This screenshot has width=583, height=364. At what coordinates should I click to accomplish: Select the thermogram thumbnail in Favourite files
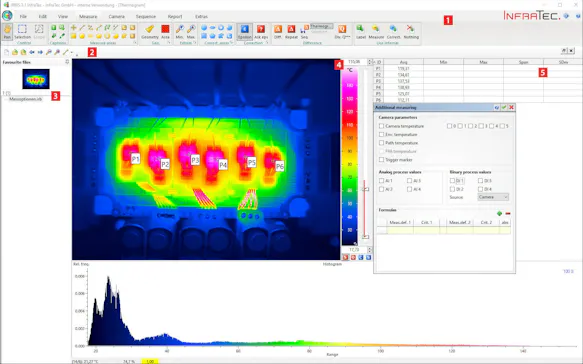(x=36, y=79)
